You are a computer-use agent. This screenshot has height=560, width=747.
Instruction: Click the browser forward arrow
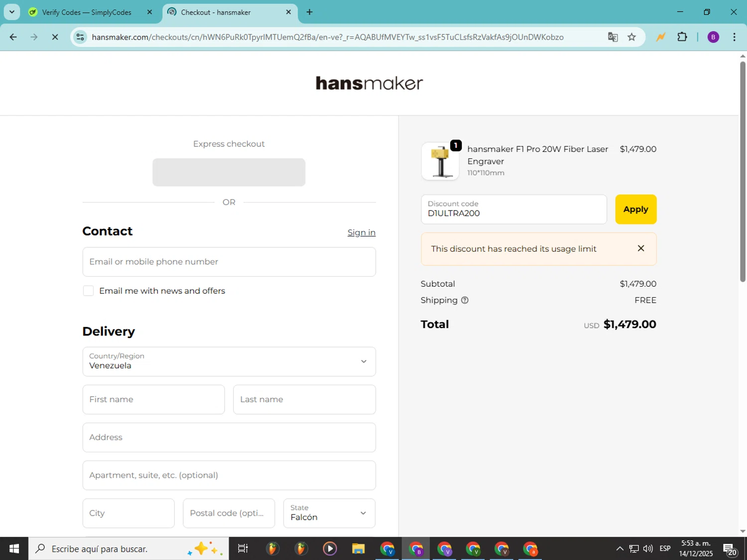34,37
